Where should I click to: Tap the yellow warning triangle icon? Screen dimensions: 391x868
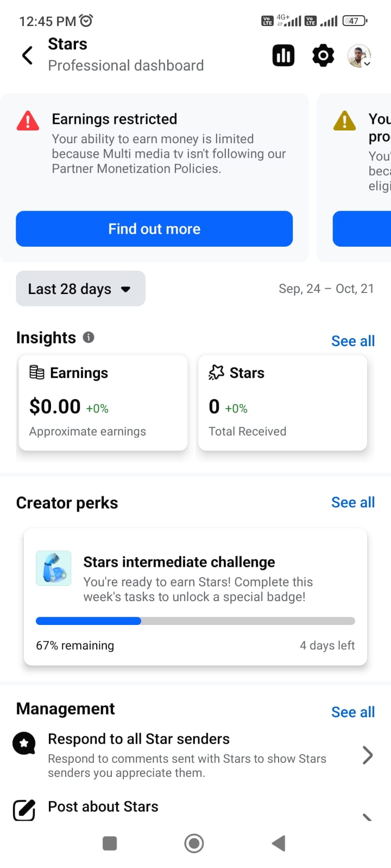click(345, 121)
